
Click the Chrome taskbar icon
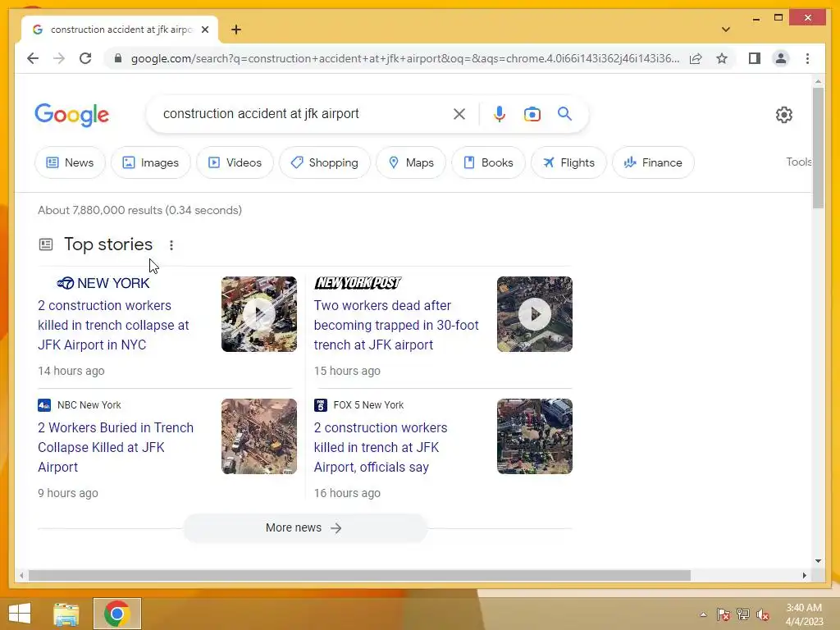pyautogui.click(x=116, y=614)
